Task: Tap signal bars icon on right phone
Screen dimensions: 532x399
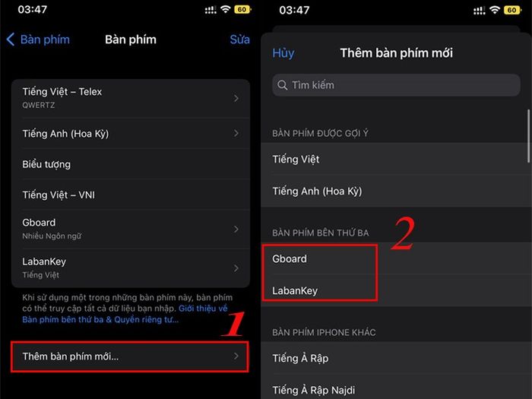Action: 479,11
